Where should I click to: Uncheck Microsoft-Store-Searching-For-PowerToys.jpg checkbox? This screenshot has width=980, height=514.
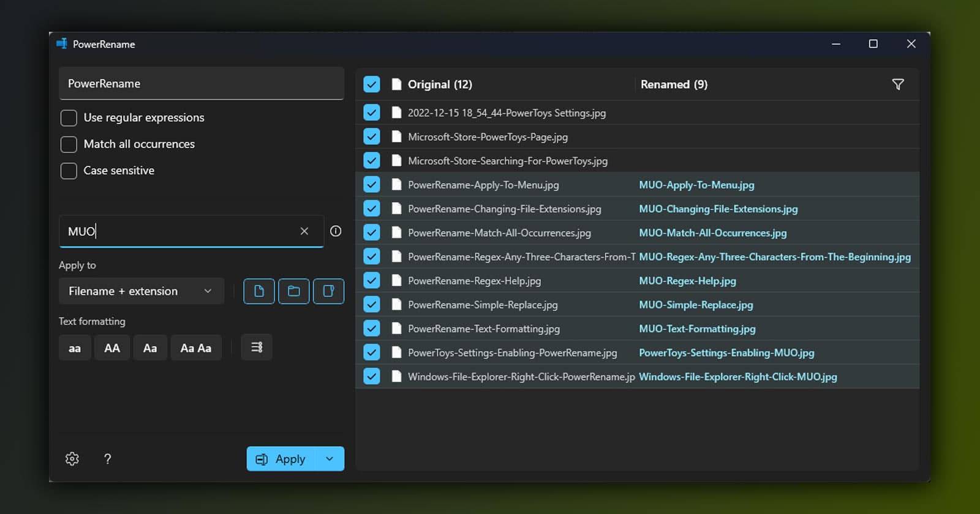(372, 161)
